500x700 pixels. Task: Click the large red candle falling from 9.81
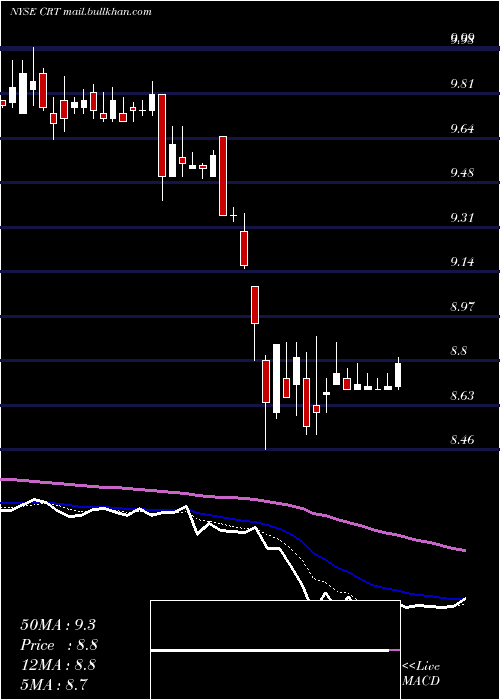coord(162,135)
